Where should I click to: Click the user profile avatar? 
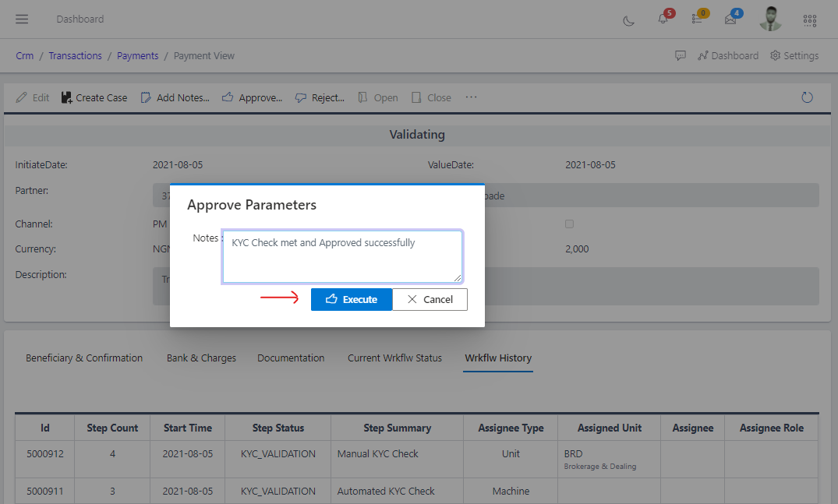click(770, 19)
